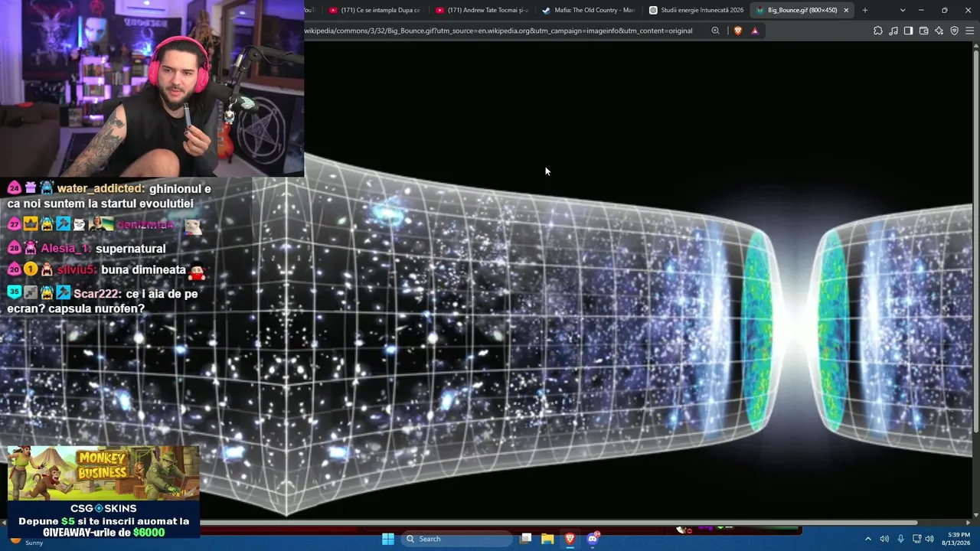Switch to the Andrew Tate YouTube tab

click(x=482, y=10)
